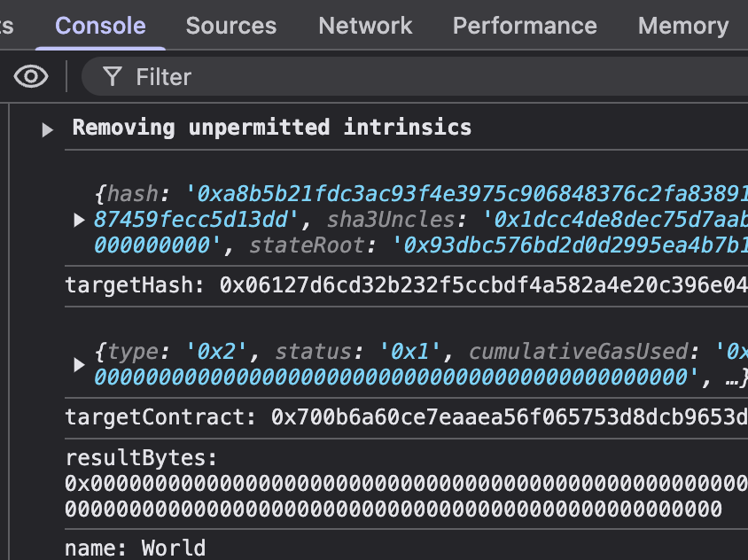
Task: Expand the object with hash and sha3Uncles
Action: [x=79, y=220]
